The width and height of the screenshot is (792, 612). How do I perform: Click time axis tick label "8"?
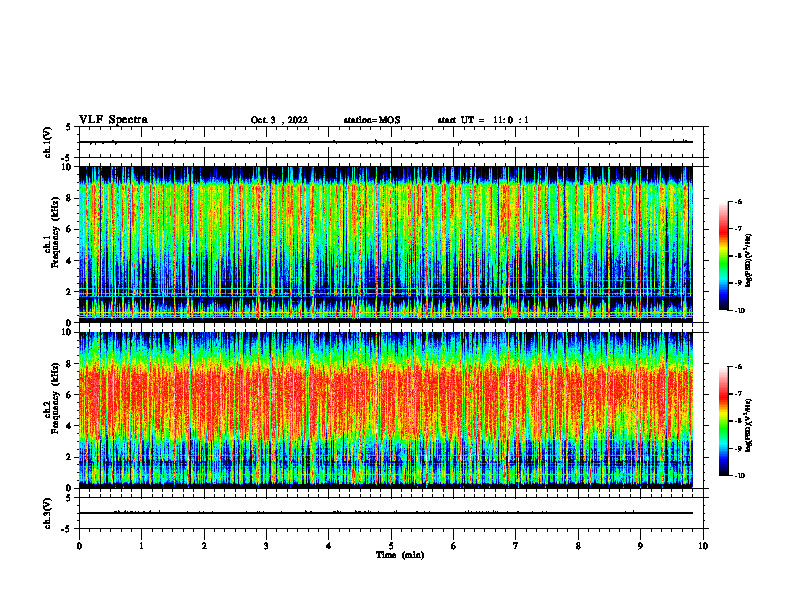click(x=578, y=546)
